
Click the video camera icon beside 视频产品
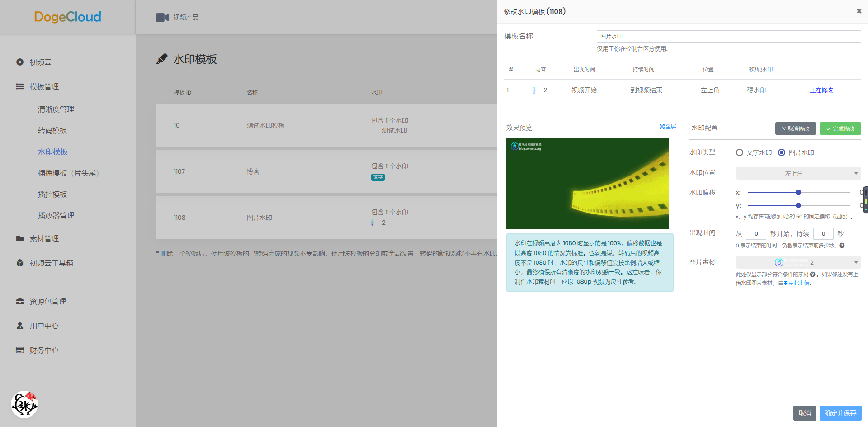[x=162, y=17]
